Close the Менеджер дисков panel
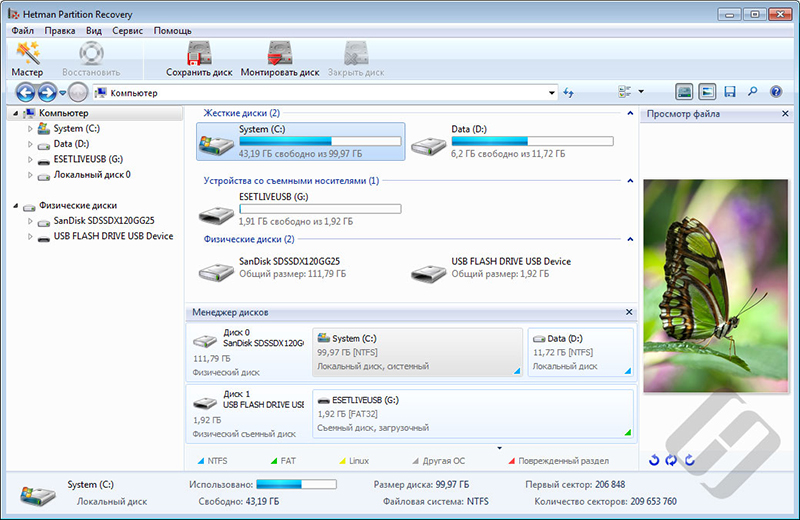This screenshot has height=520, width=800. (629, 313)
